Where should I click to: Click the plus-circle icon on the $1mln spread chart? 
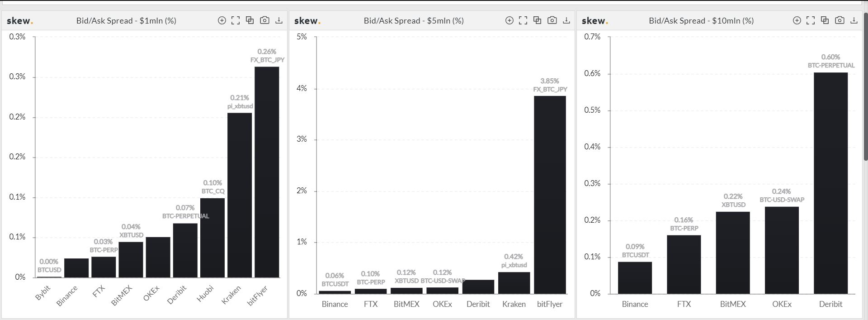[x=222, y=20]
